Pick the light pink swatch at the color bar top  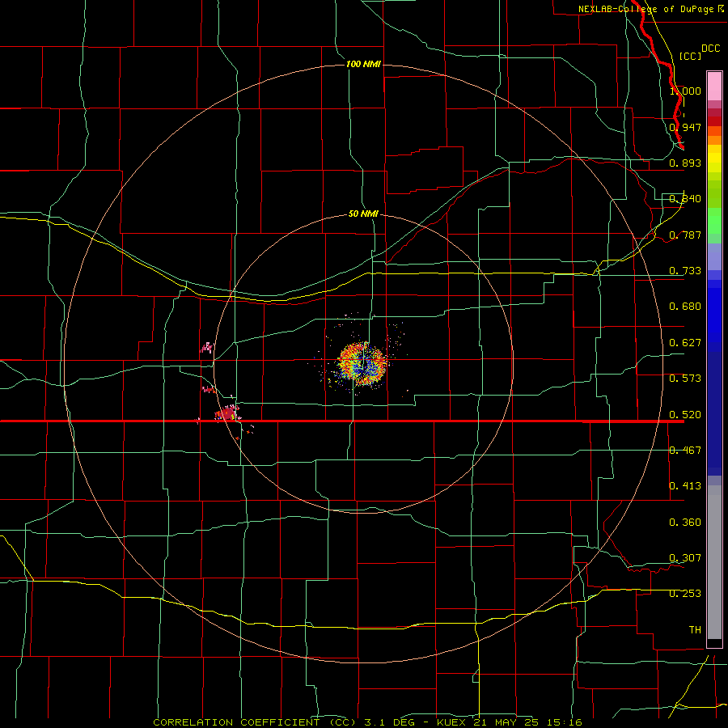[x=714, y=86]
